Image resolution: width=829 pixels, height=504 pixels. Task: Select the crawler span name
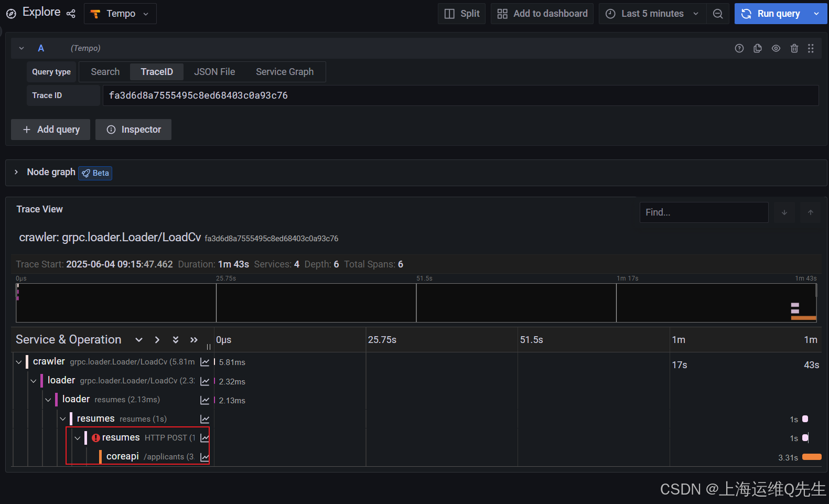[49, 361]
